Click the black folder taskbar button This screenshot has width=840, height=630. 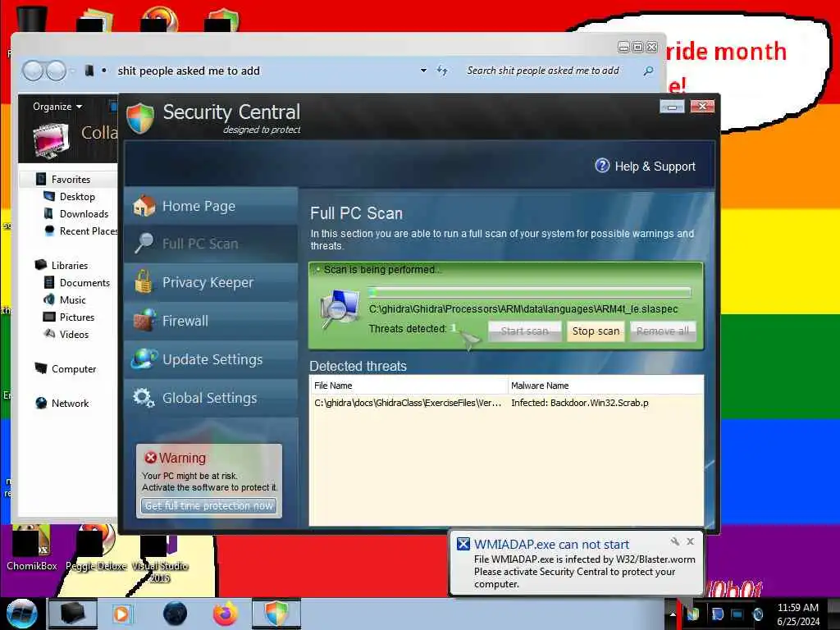pos(73,614)
